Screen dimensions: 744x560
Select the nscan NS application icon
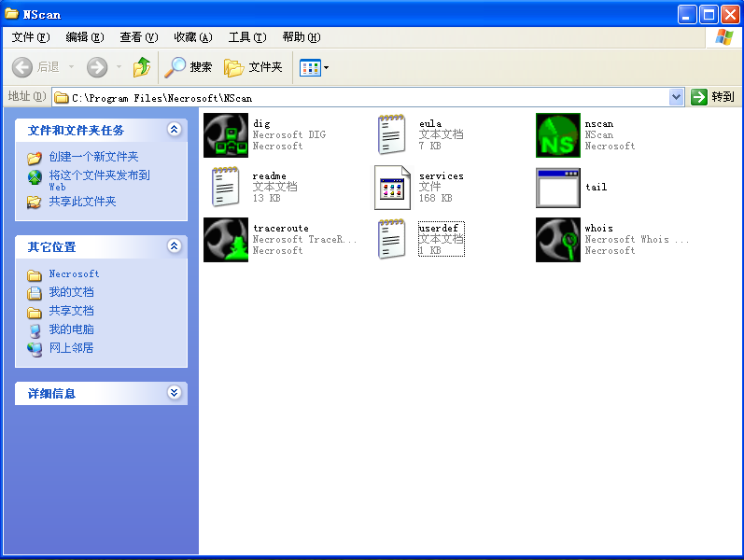[558, 135]
